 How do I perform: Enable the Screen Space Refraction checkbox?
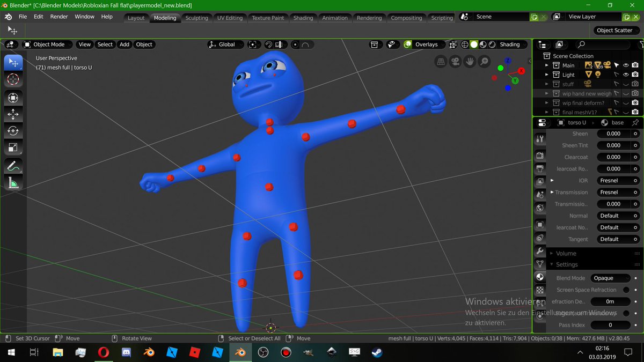point(626,290)
